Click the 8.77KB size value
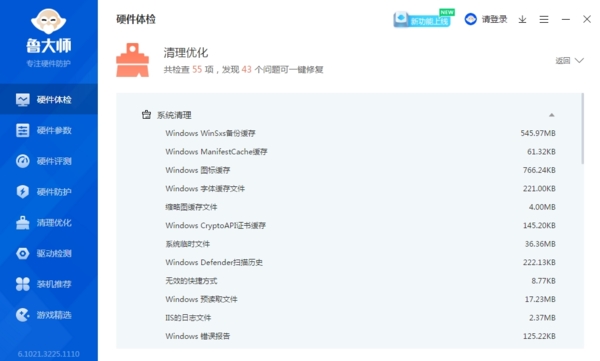 (x=543, y=281)
